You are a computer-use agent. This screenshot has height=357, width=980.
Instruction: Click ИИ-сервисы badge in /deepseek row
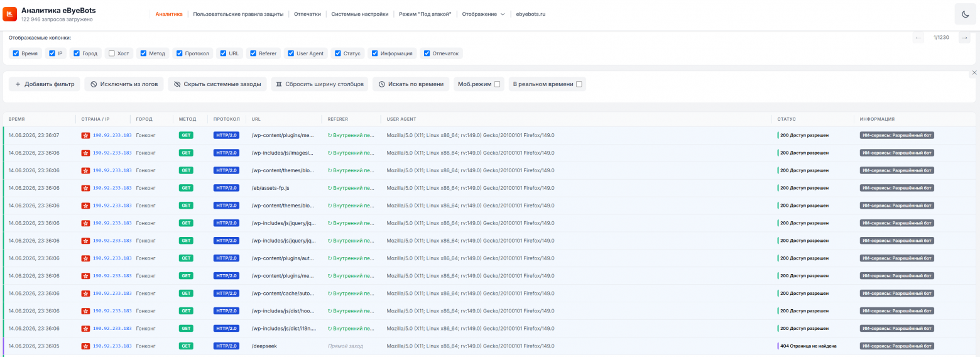[897, 346]
